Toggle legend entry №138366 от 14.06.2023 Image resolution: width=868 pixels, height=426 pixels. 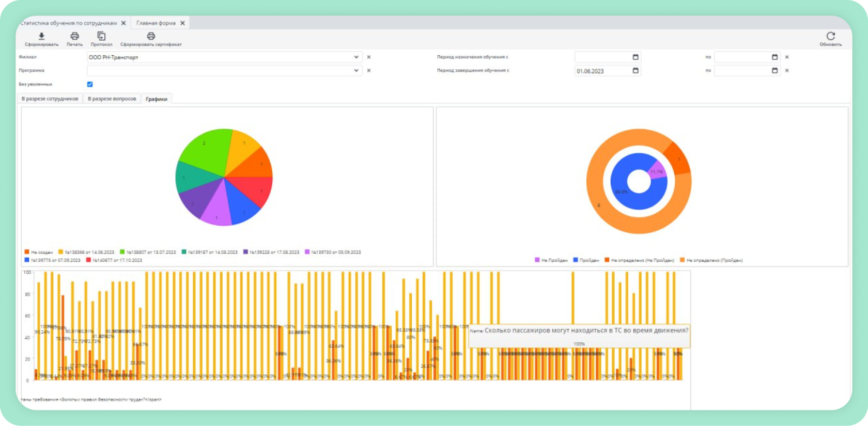(x=86, y=252)
